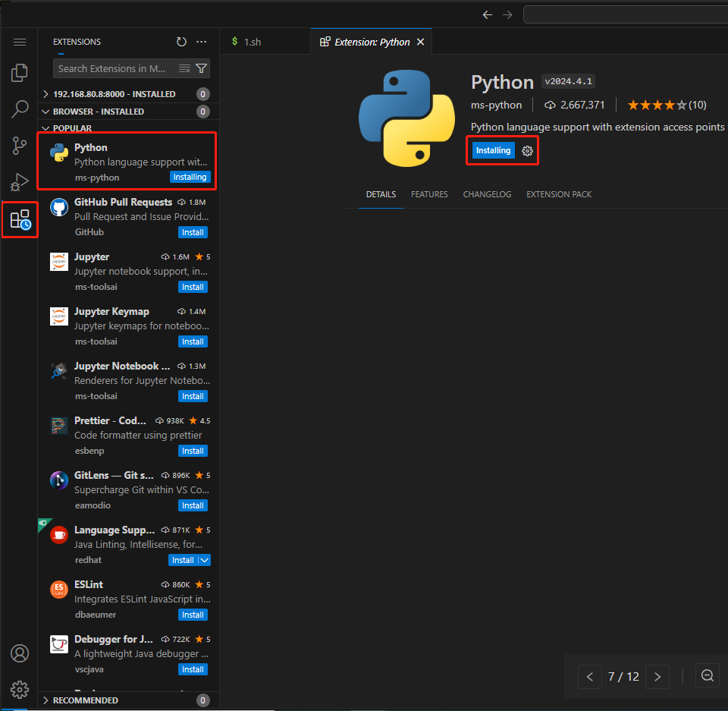Install Jupyter Notebook Renderers extension
Image resolution: width=728 pixels, height=711 pixels.
[x=193, y=396]
